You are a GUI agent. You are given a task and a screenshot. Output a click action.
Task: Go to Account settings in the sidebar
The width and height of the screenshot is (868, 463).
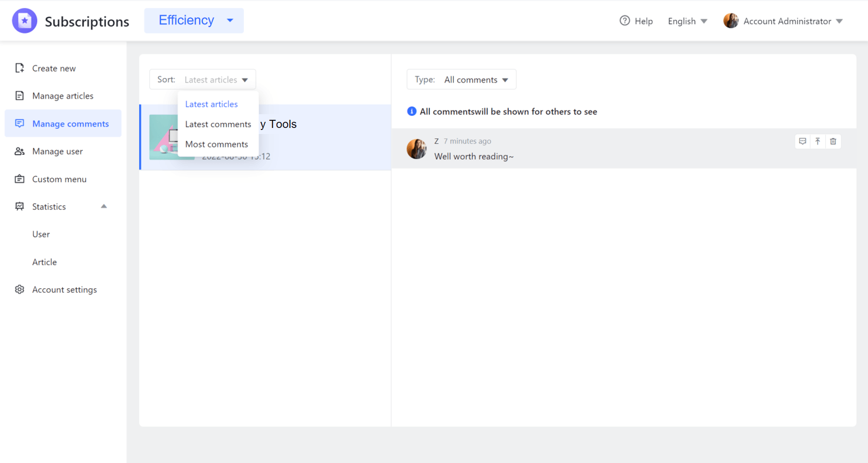coord(64,289)
